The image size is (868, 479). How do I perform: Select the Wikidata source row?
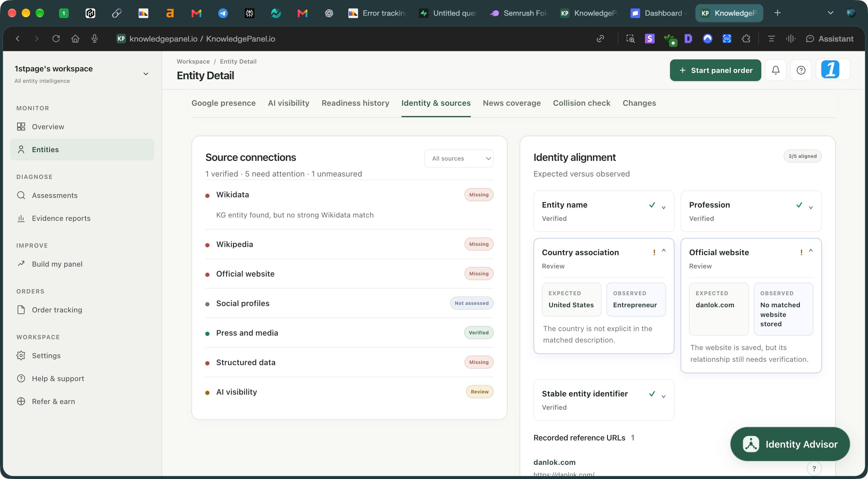349,205
